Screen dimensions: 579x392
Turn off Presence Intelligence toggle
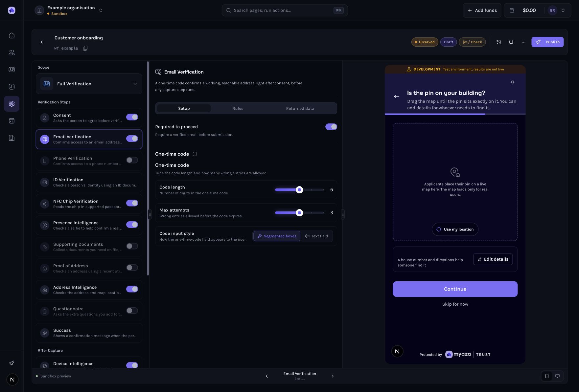132,225
